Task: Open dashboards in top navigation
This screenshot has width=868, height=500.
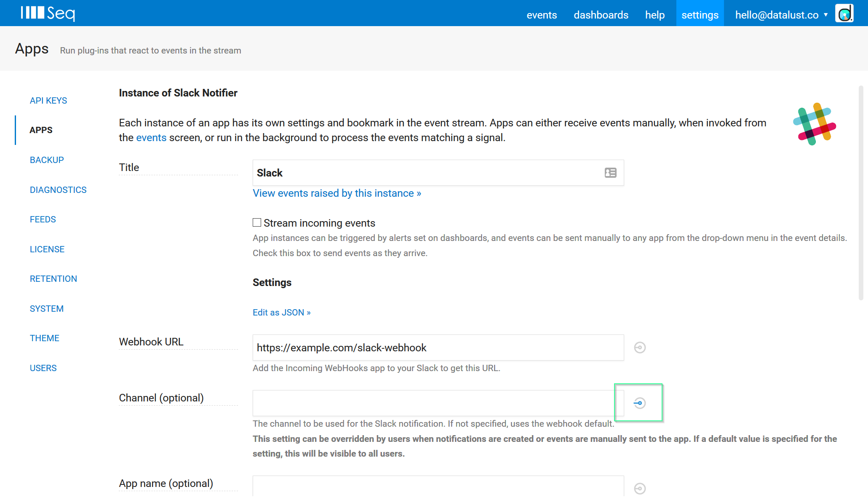Action: pos(601,15)
